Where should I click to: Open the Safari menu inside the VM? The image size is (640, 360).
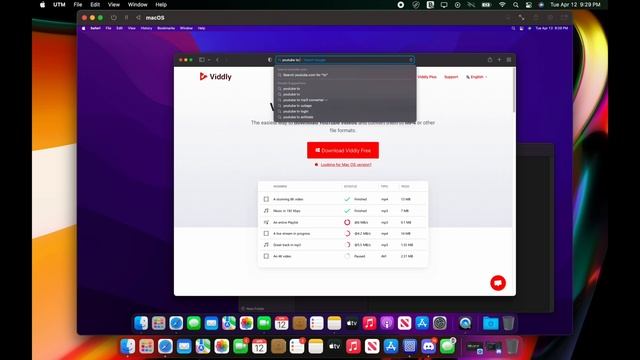point(96,28)
